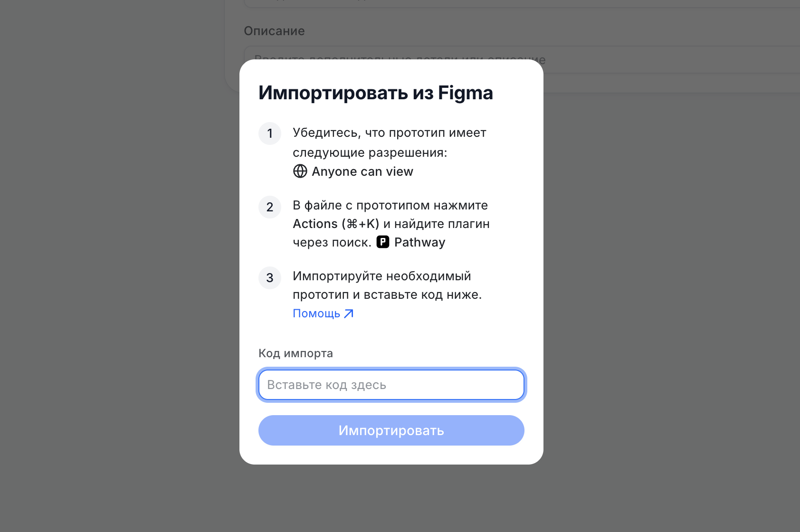Open the Помощь help link
This screenshot has width=800, height=532.
[x=316, y=313]
